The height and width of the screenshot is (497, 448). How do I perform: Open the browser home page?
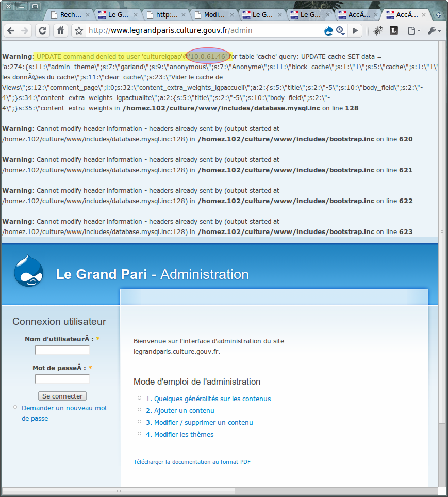[x=60, y=31]
